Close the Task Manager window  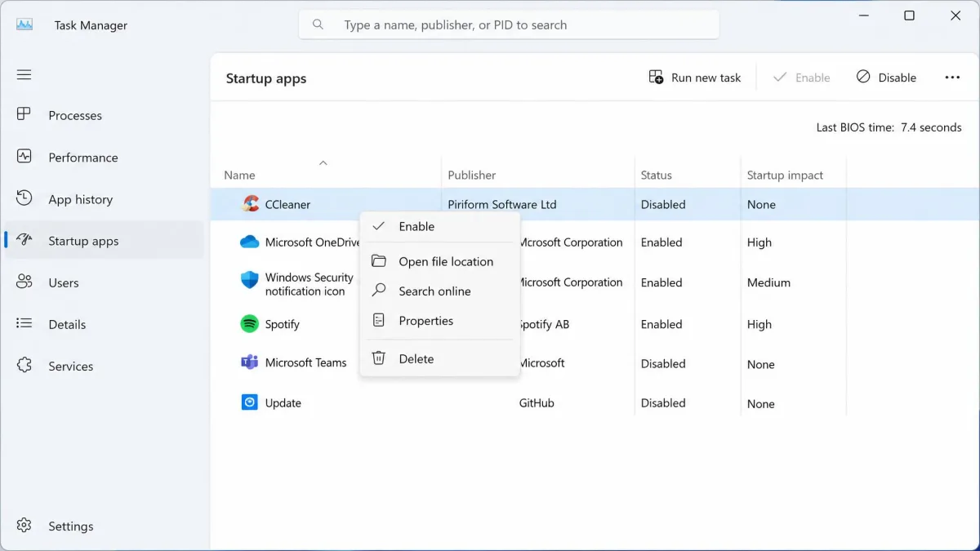click(x=955, y=16)
